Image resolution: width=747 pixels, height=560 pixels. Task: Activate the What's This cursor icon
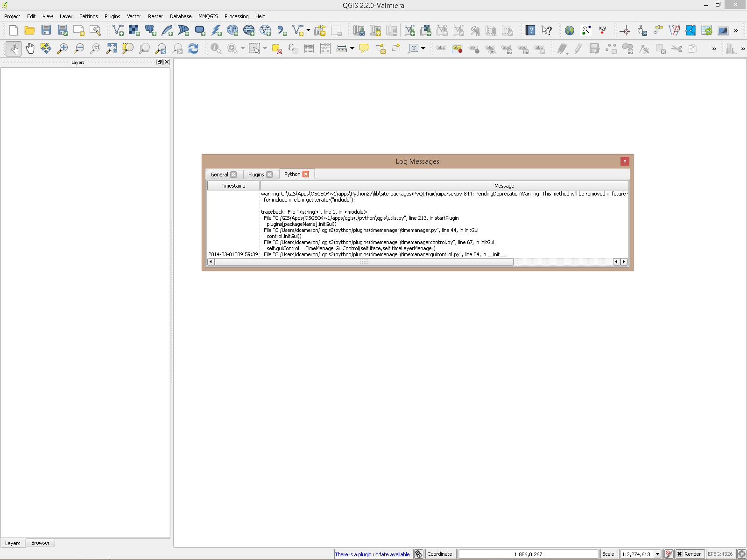pyautogui.click(x=547, y=31)
